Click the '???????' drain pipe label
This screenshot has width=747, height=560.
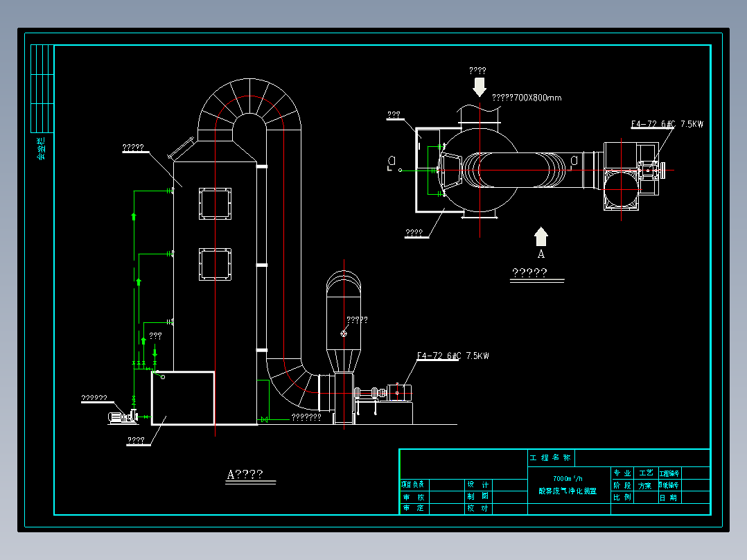click(306, 417)
